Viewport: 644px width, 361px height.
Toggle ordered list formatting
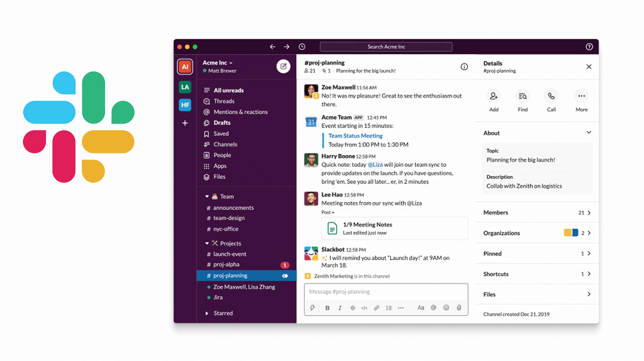click(x=389, y=308)
